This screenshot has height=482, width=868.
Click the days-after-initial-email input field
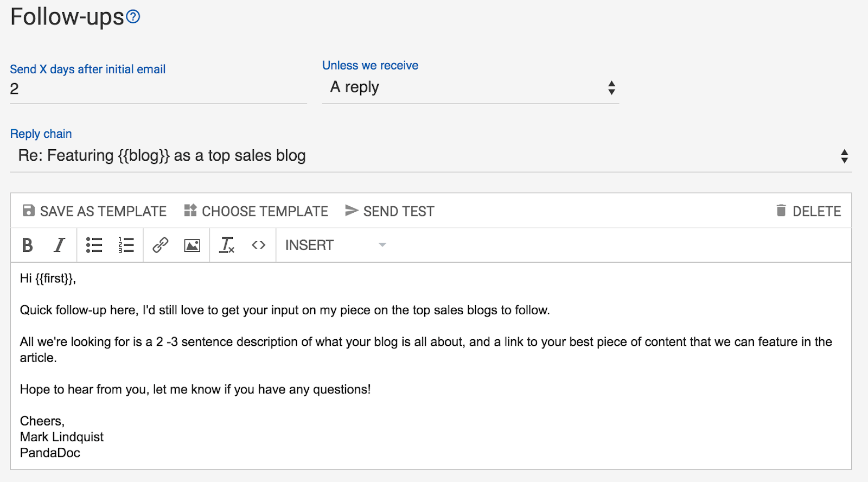(158, 89)
